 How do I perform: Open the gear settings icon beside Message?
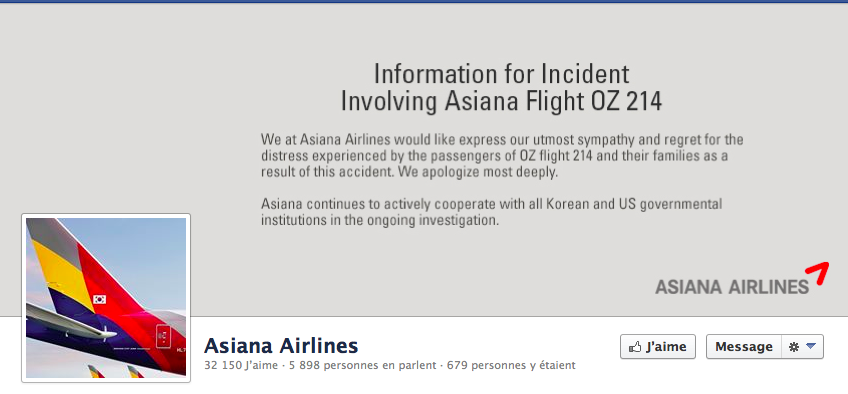click(793, 347)
